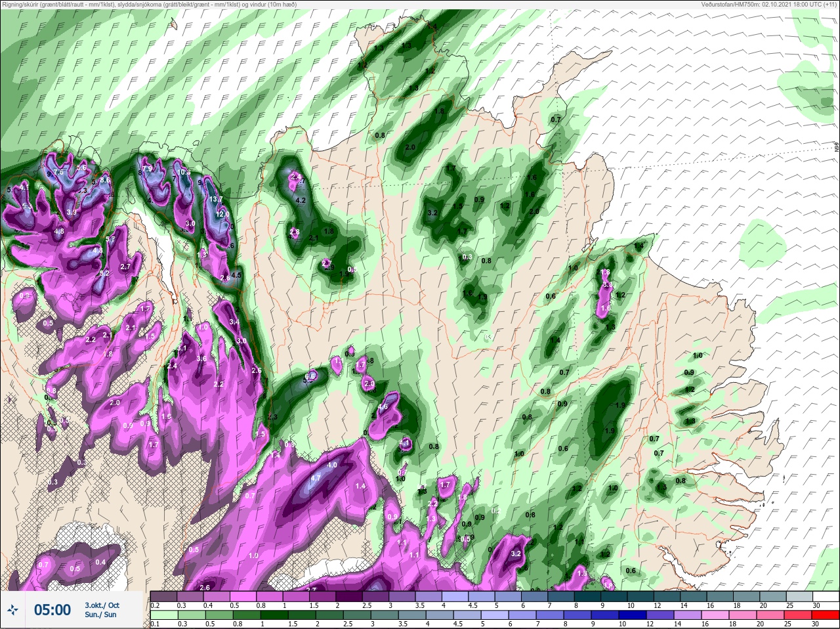Screen dimensions: 840x629
Task: Click the star-shaped logo icon beside 05:00
Action: [x=13, y=611]
